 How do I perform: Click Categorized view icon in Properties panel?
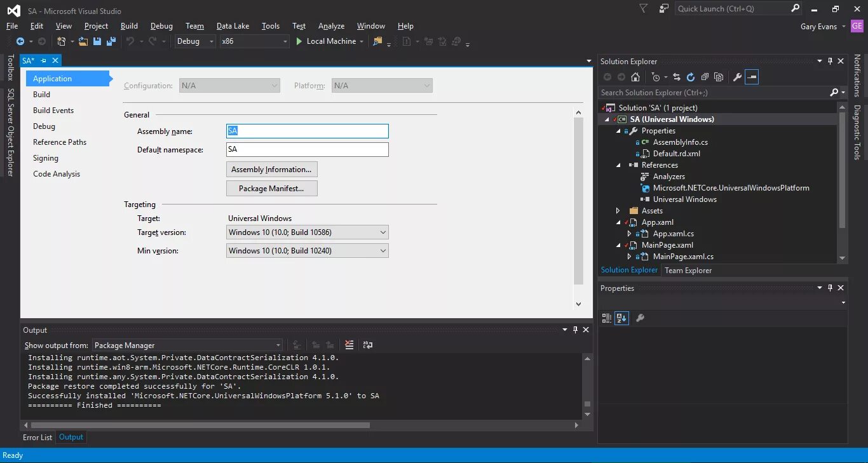tap(607, 318)
